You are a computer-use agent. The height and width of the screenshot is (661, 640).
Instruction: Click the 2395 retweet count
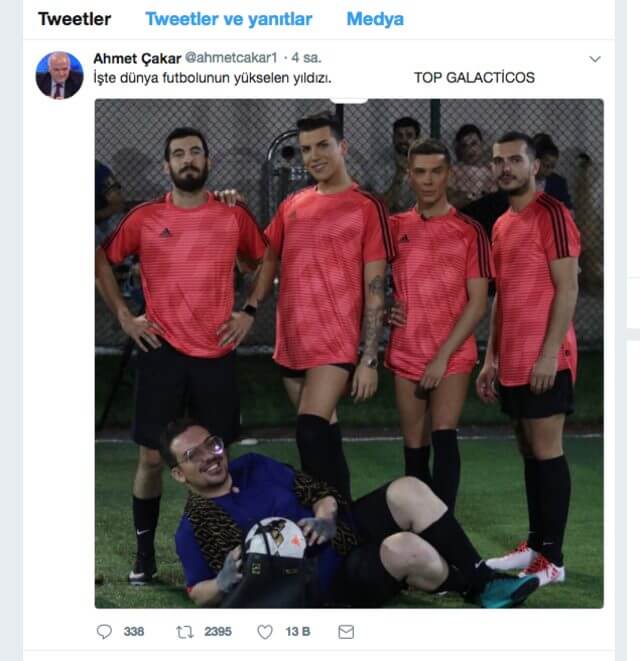point(218,631)
